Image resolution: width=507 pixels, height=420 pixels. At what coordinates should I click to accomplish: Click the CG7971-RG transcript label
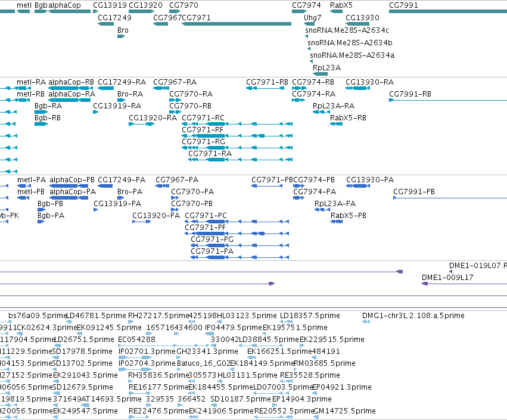(203, 142)
